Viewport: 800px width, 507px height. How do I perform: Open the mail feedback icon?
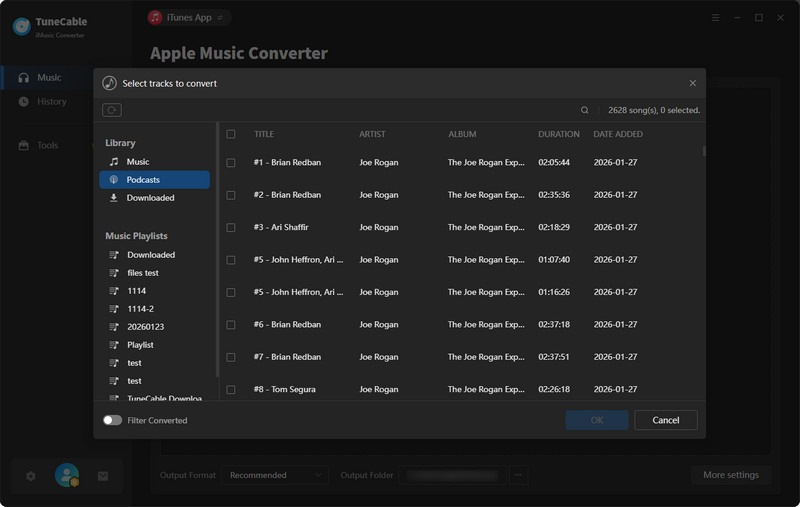tap(103, 476)
